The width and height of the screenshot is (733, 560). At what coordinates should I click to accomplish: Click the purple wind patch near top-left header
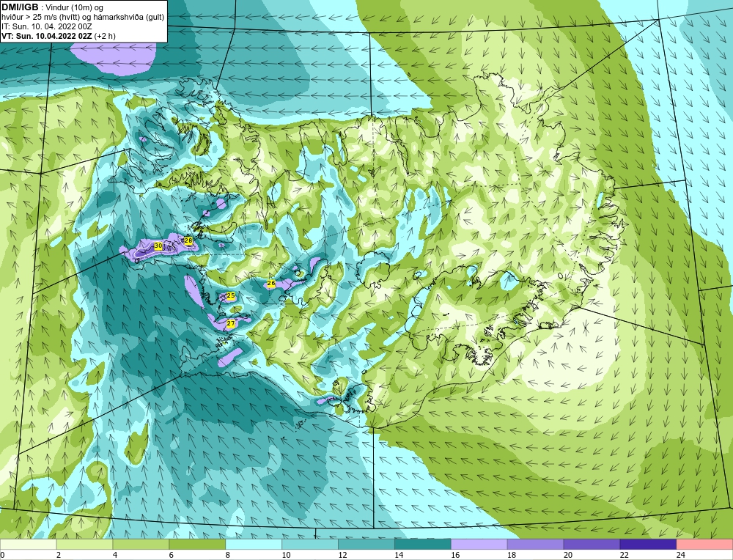click(x=114, y=59)
